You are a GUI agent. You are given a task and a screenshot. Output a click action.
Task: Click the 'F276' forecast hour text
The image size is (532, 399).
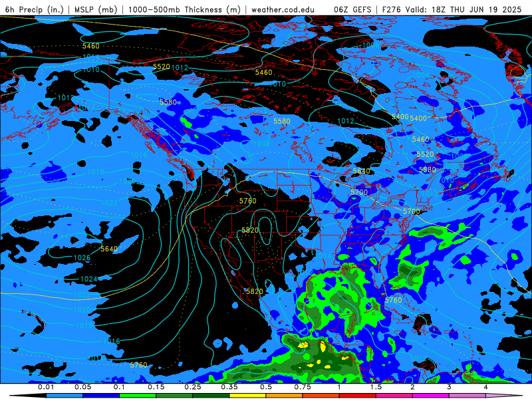click(392, 9)
